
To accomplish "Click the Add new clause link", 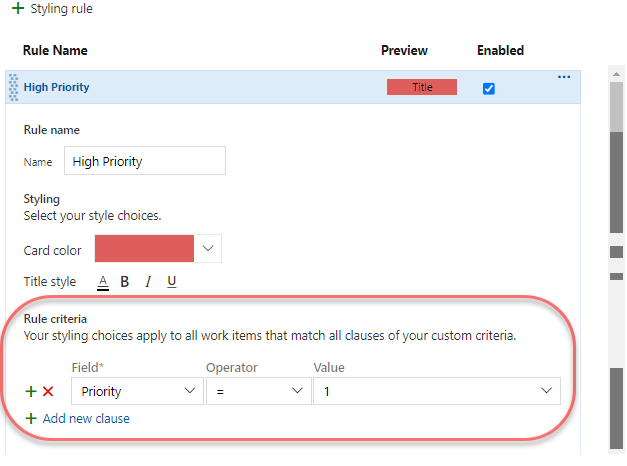I will point(86,418).
